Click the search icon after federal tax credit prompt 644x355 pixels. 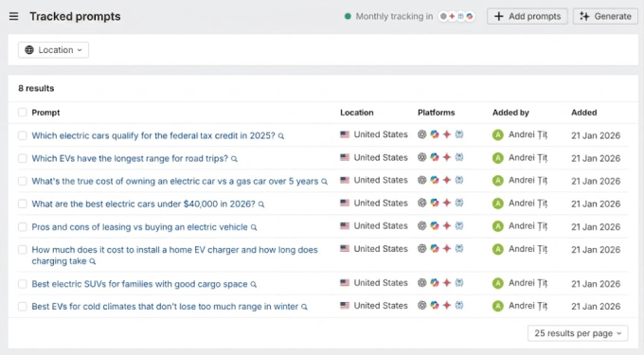(x=281, y=136)
